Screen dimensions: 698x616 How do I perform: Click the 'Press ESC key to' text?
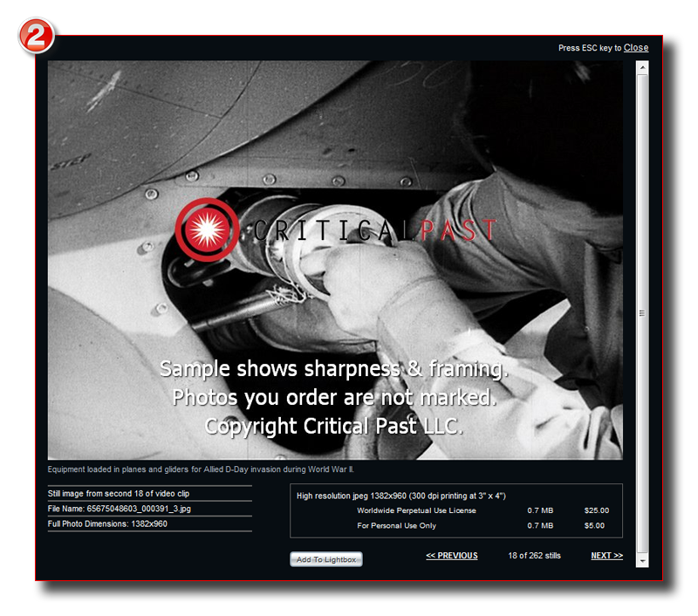(590, 48)
